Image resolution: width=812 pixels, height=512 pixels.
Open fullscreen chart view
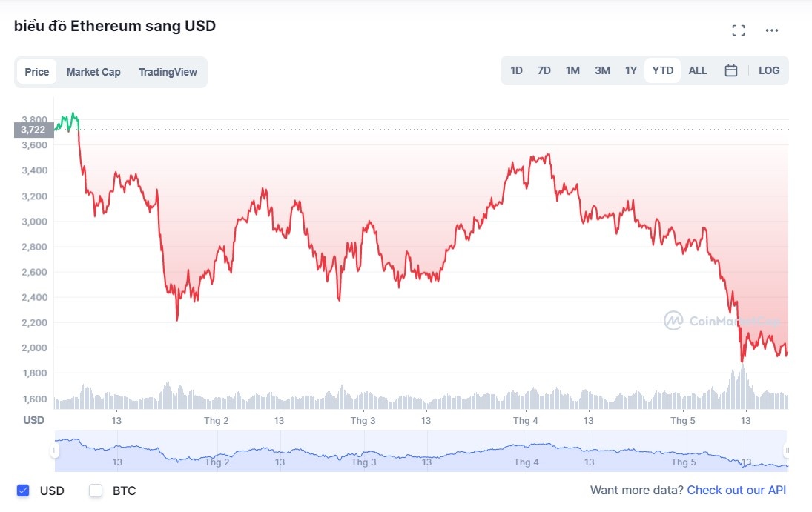pos(738,30)
